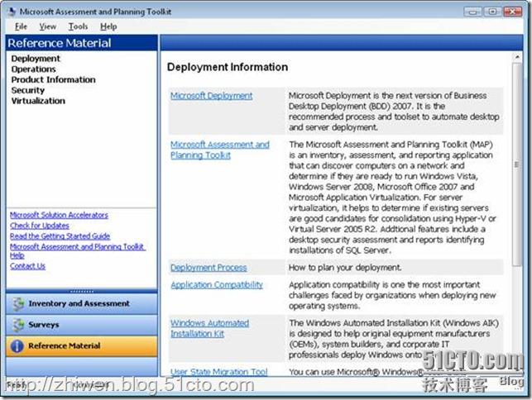The image size is (532, 400).
Task: Click the Inventory and Assessment icon
Action: (x=18, y=304)
